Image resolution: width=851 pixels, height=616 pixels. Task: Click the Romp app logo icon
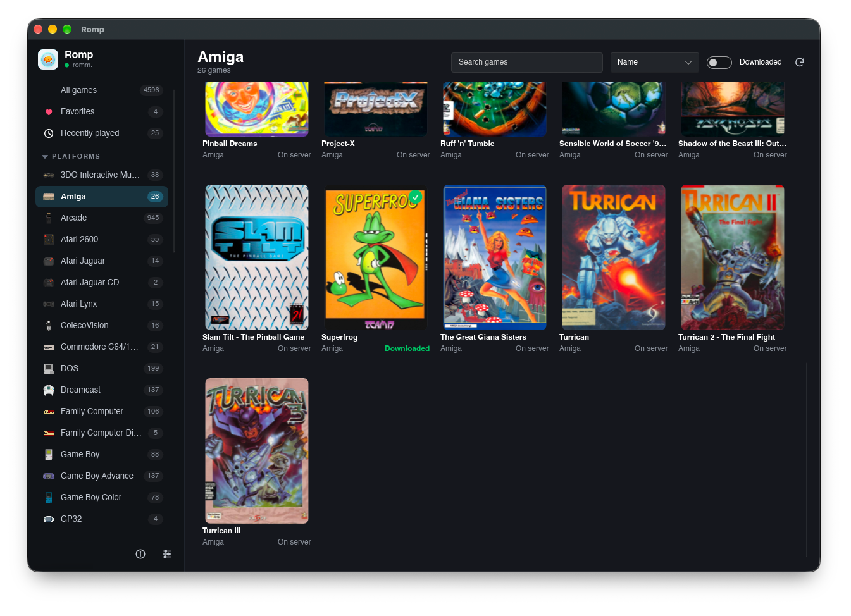(48, 59)
